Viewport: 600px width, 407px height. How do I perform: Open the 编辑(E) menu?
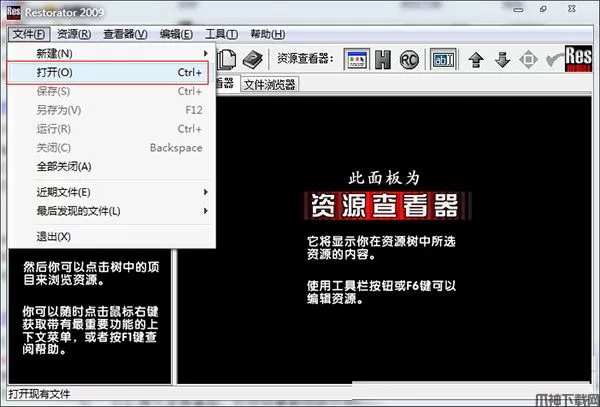point(176,34)
